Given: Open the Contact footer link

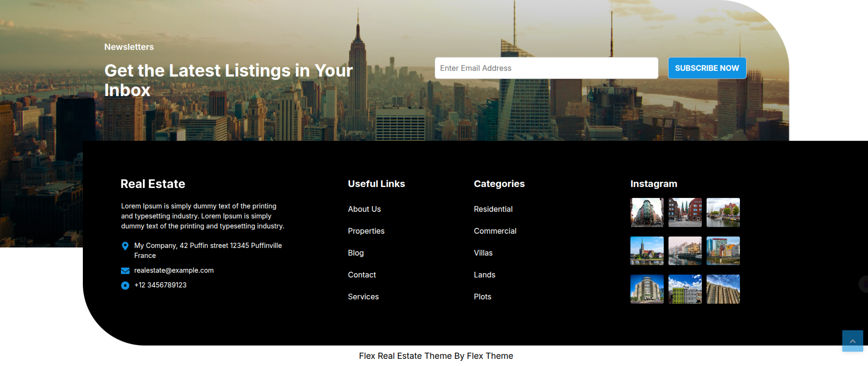Looking at the screenshot, I should pyautogui.click(x=362, y=275).
